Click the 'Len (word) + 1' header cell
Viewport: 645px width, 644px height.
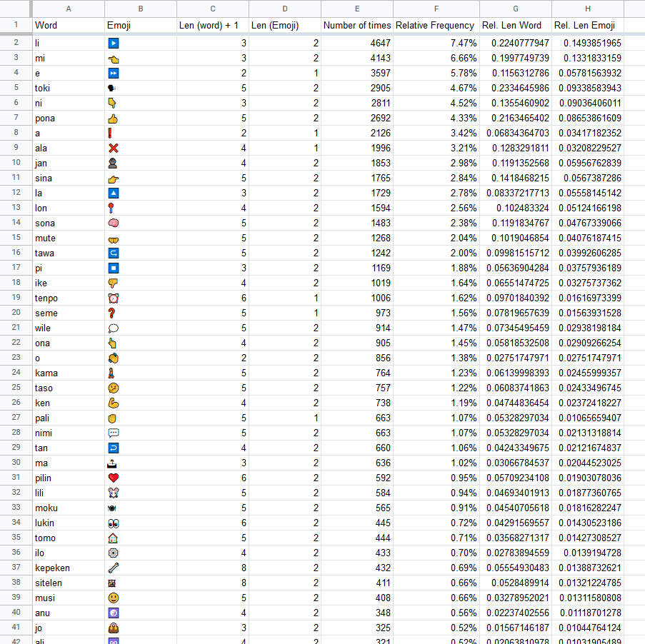pyautogui.click(x=213, y=25)
